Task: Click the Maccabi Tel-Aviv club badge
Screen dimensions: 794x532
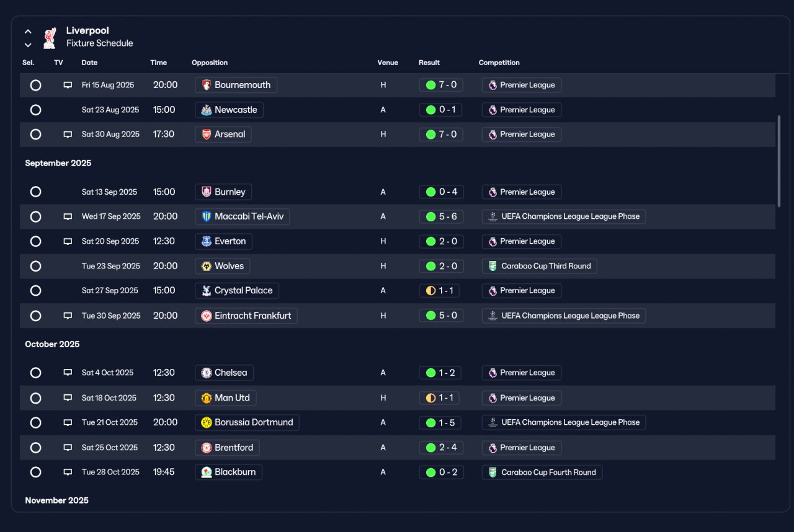Action: click(x=207, y=217)
